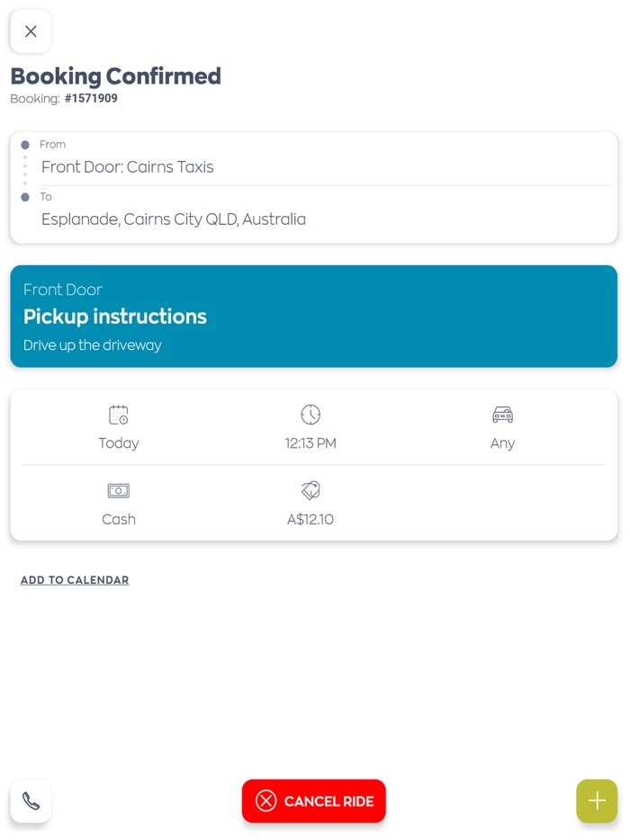Viewport: 630px width, 840px height.
Task: Click the banknote icon above Cash
Action: pos(118,491)
